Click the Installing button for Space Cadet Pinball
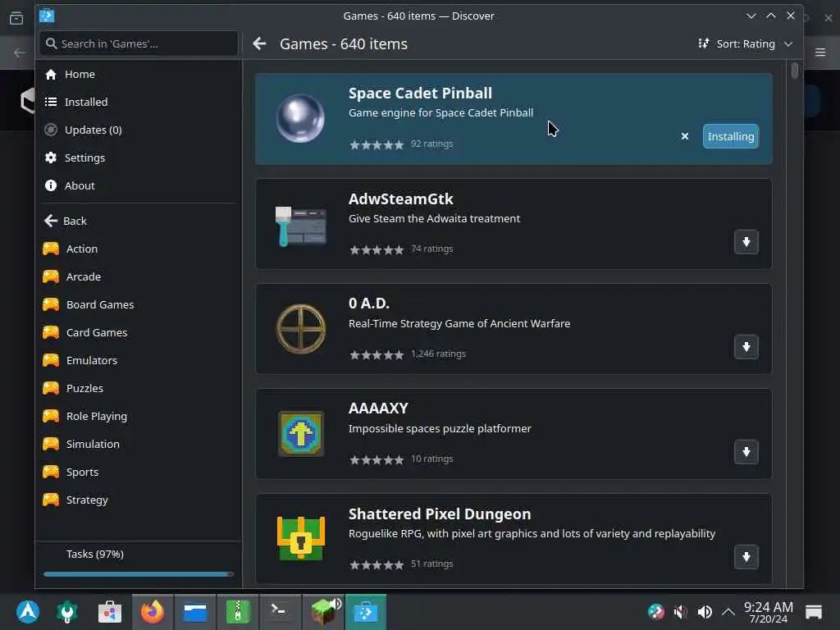This screenshot has height=630, width=840. coord(731,137)
